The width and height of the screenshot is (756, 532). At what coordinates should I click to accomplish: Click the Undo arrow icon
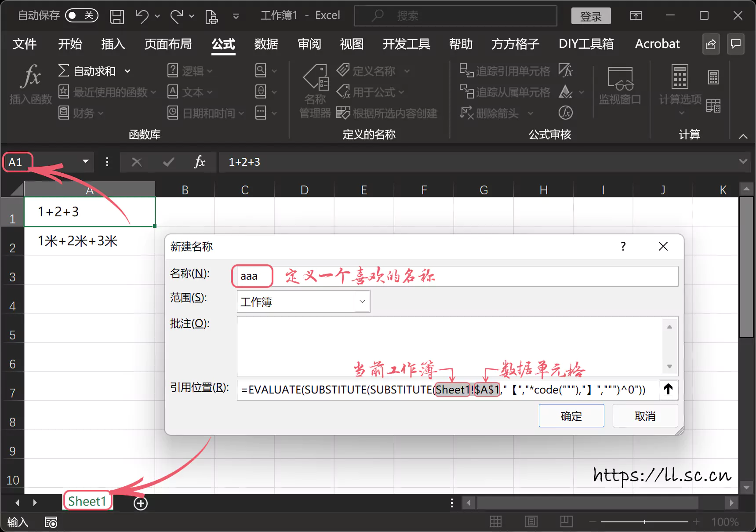[x=142, y=17]
